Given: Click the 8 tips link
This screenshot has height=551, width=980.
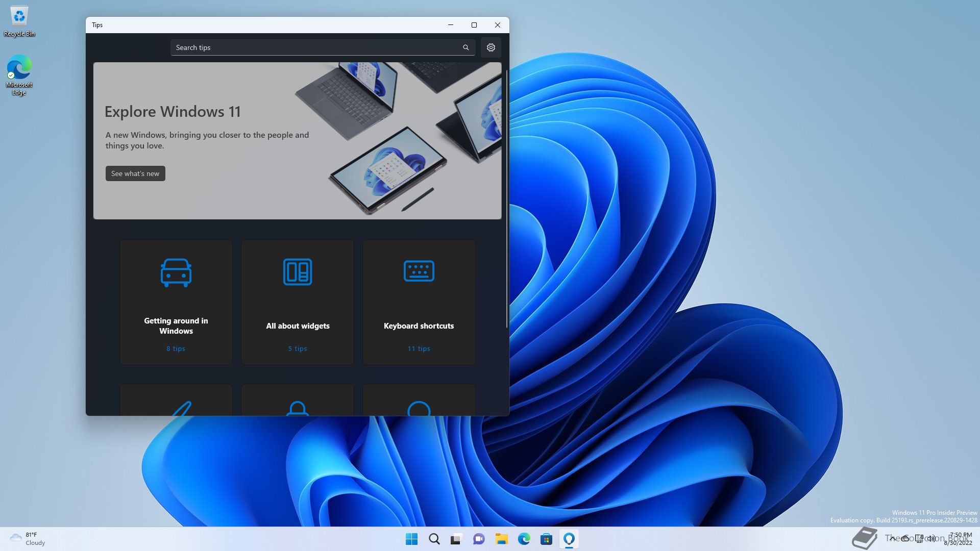Looking at the screenshot, I should [x=176, y=348].
